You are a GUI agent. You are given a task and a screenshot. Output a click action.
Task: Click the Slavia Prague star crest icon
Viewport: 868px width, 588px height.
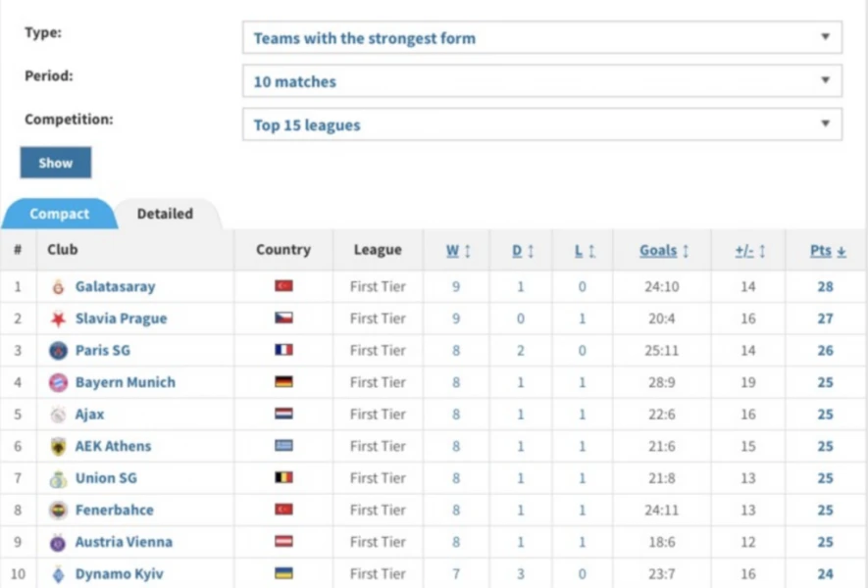click(58, 318)
